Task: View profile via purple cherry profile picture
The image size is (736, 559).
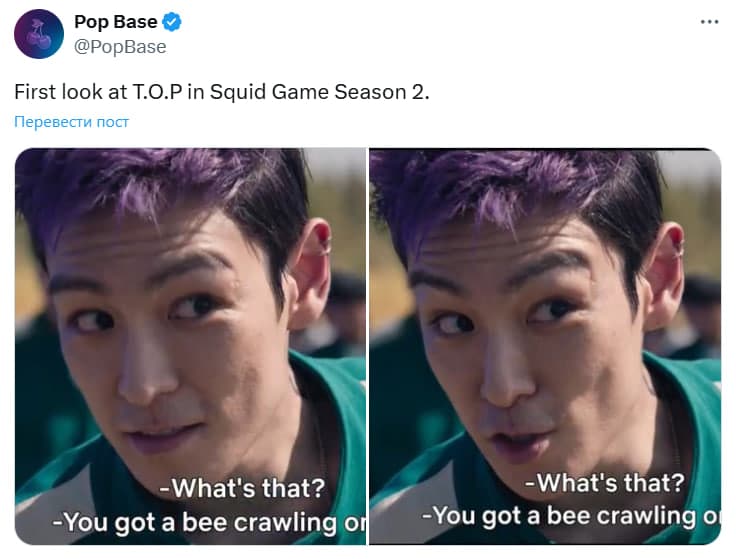Action: [39, 34]
